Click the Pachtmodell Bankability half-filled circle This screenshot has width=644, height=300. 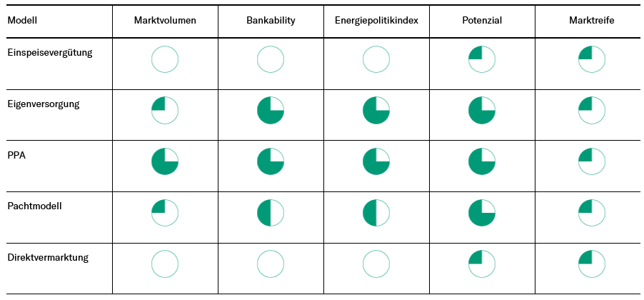point(271,213)
